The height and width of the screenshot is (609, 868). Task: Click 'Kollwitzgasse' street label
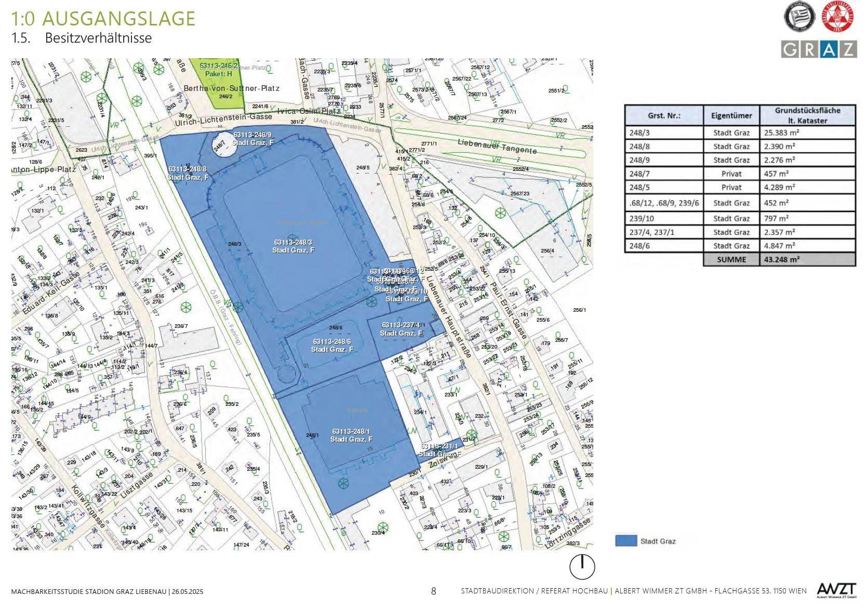(90, 506)
